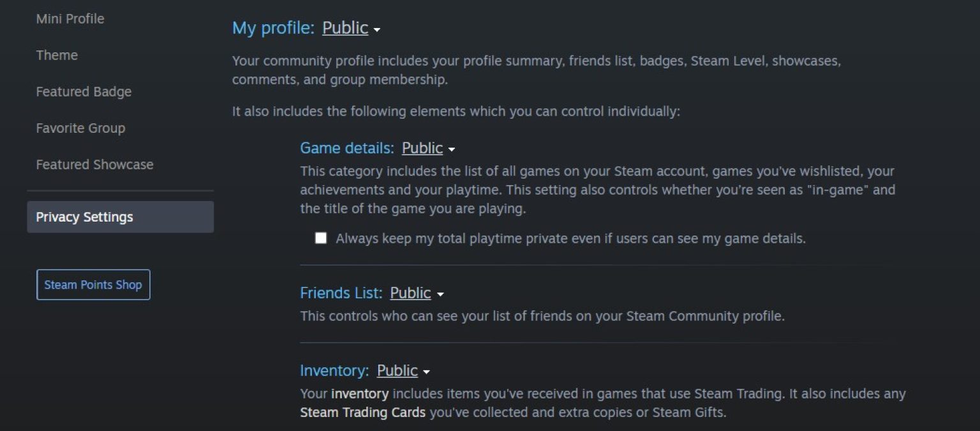Click the My profile heading
This screenshot has width=980, height=431.
click(x=272, y=28)
